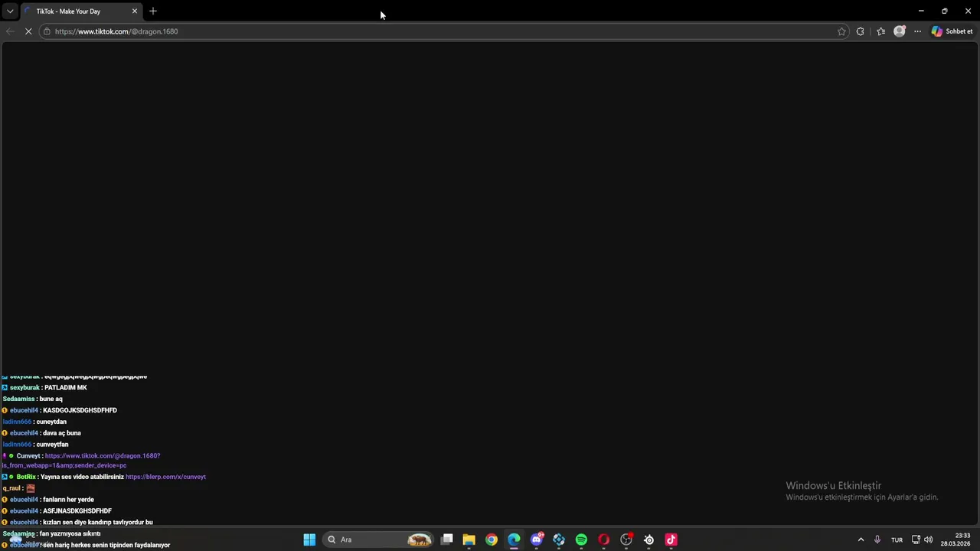Open the favorites list icon
This screenshot has height=551, width=980.
[x=880, y=31]
